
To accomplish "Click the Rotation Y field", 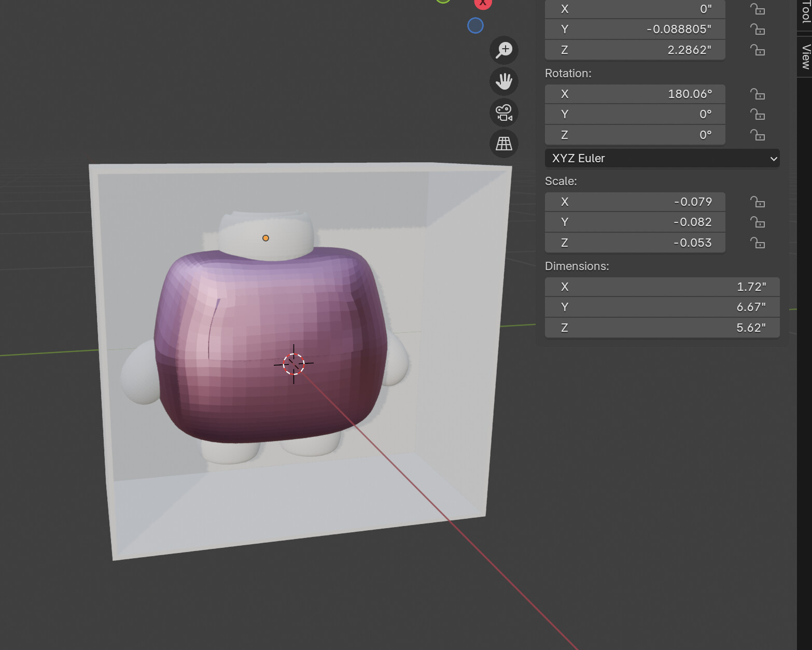I will [635, 115].
